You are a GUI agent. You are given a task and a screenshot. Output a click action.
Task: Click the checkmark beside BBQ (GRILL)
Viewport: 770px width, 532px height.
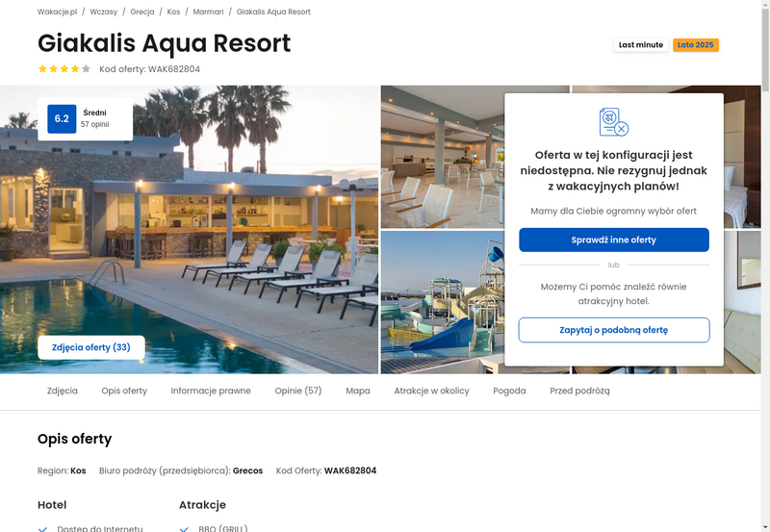(184, 529)
